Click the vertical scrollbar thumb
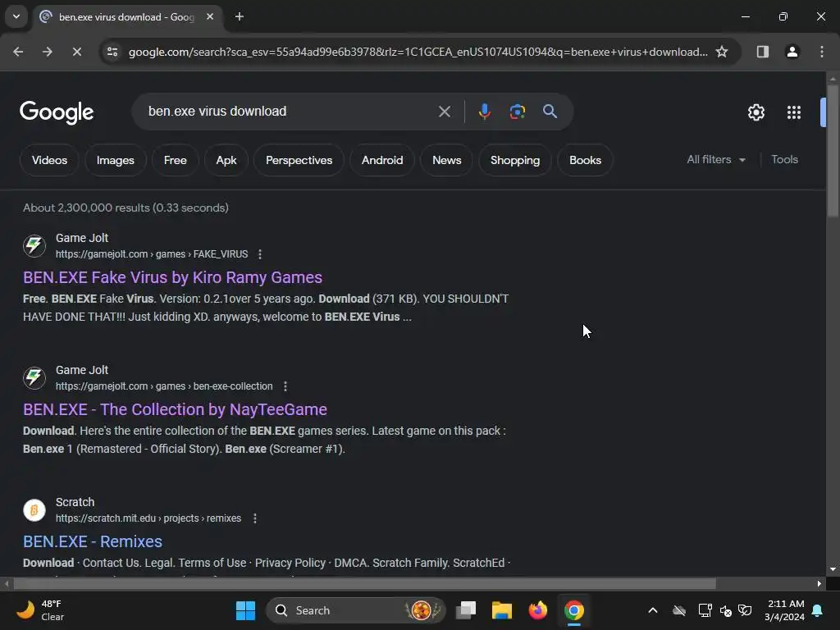This screenshot has width=840, height=630. coord(832,150)
